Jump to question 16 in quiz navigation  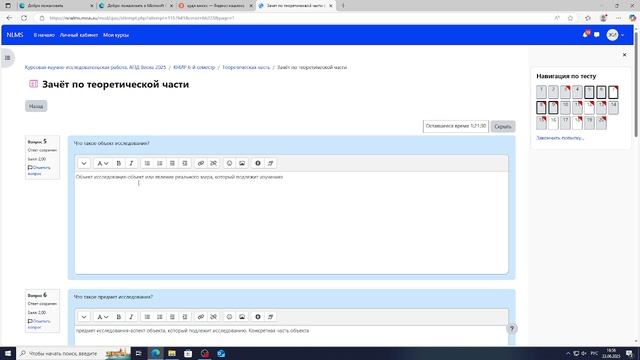pos(553,123)
